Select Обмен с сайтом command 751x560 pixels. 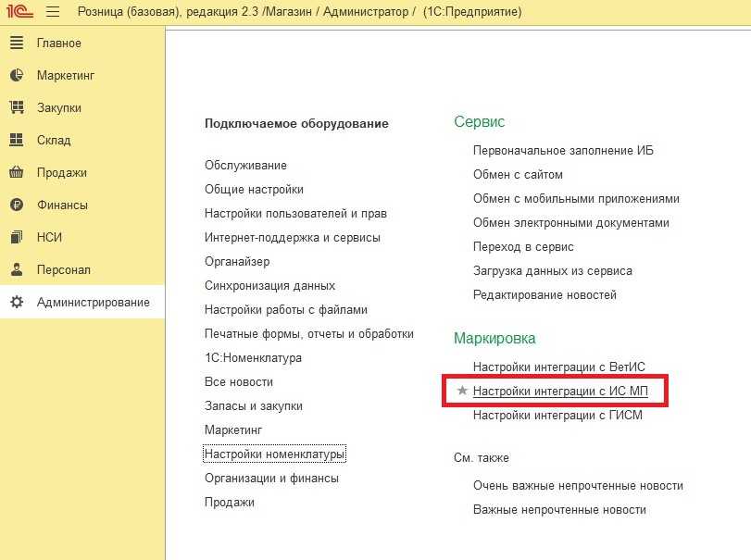pyautogui.click(x=518, y=175)
